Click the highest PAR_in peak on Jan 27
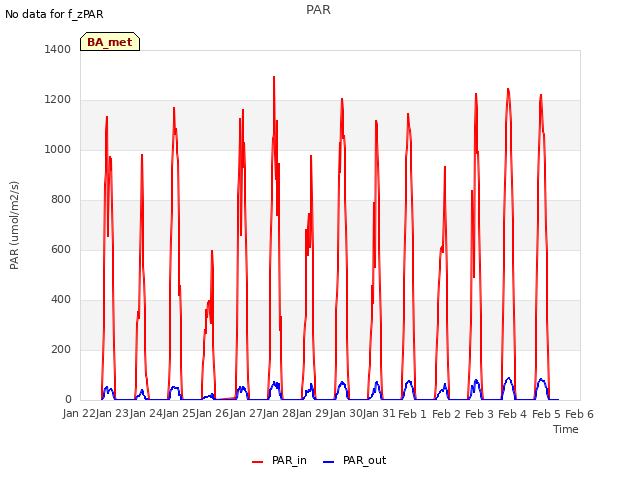The width and height of the screenshot is (640, 480). pyautogui.click(x=274, y=78)
